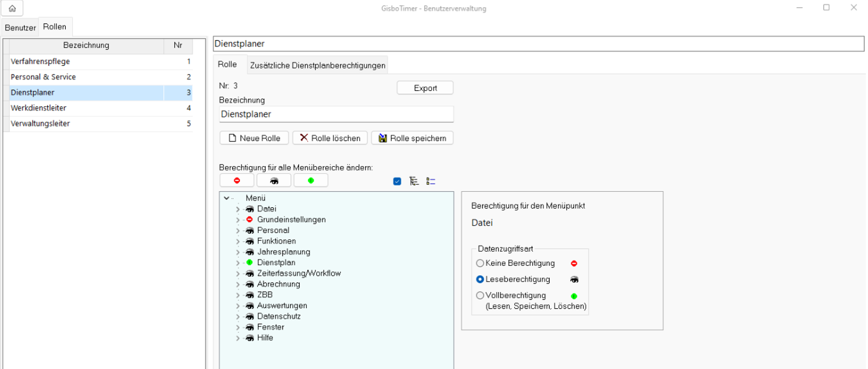Click the eye icon next to ZBB
This screenshot has width=868, height=369.
click(x=250, y=295)
